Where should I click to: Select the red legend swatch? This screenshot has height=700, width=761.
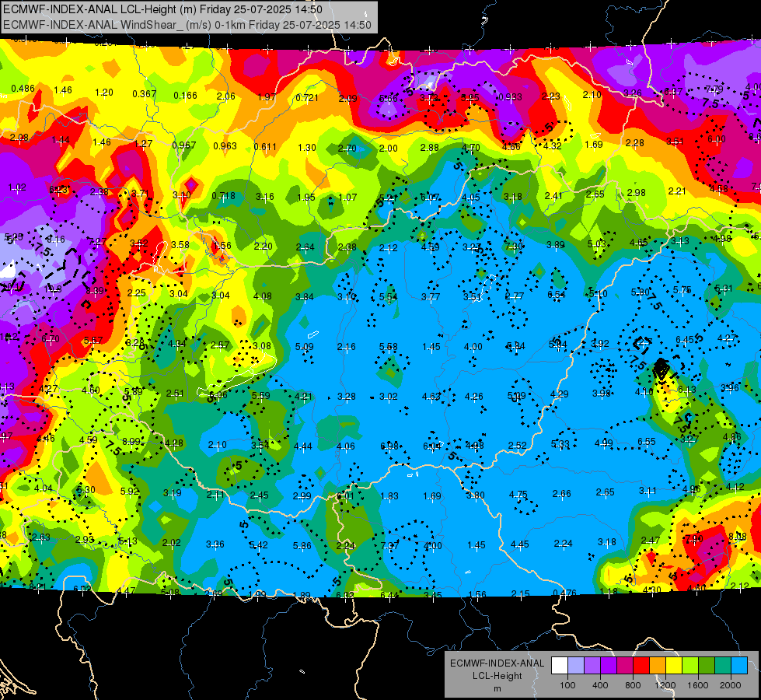click(641, 666)
